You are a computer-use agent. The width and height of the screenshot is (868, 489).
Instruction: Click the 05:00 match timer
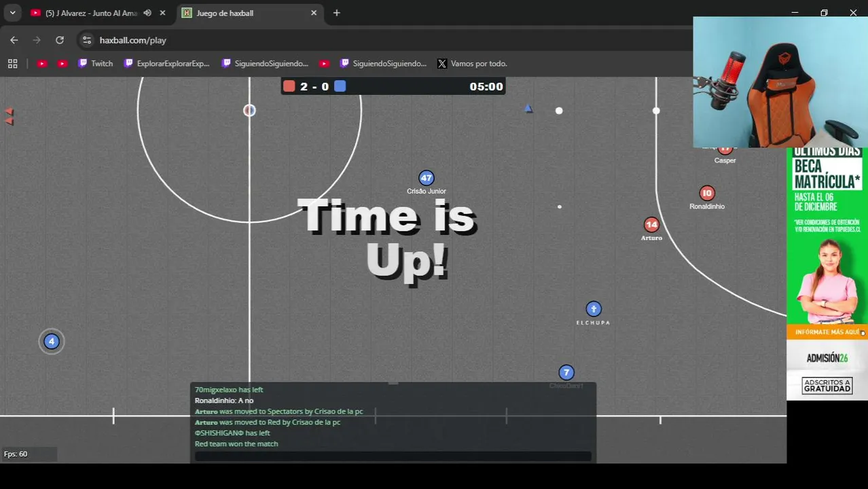486,86
